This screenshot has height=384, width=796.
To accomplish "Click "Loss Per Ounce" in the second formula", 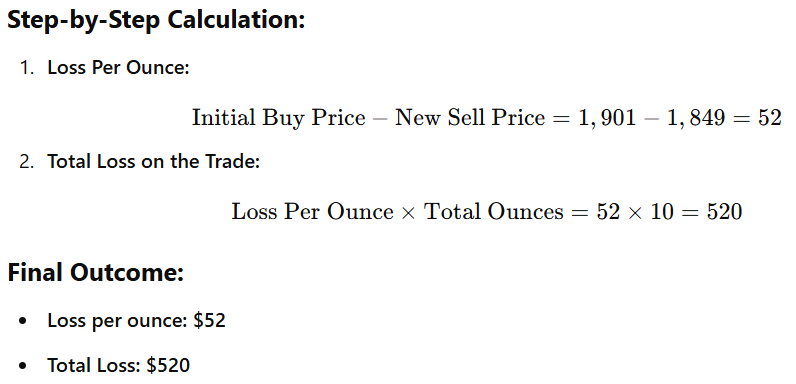I will (x=312, y=211).
